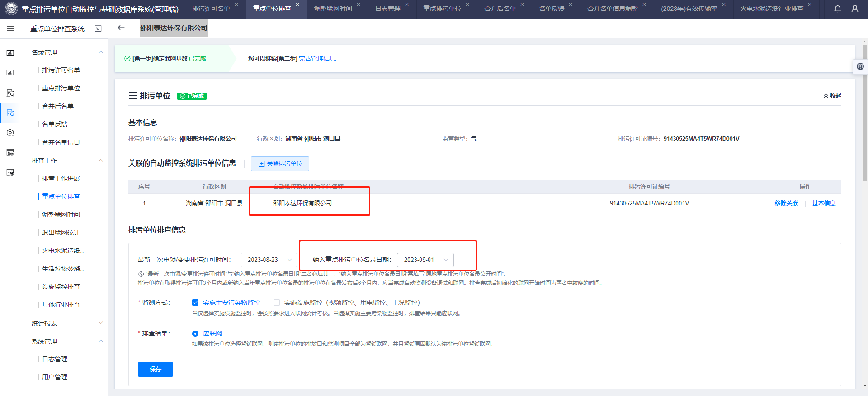Close the 合并后名单 tab
This screenshot has height=396, width=868.
(522, 5)
